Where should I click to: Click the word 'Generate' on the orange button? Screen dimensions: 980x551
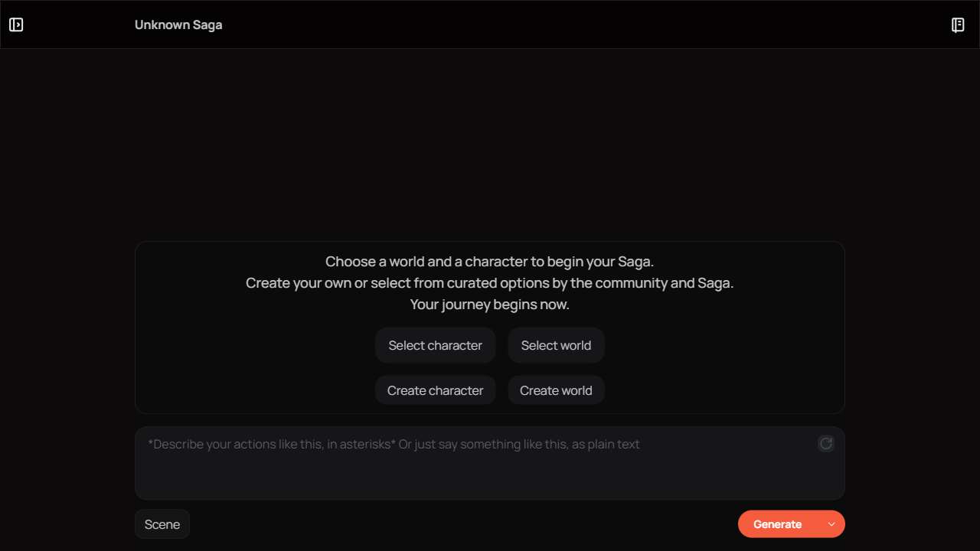tap(777, 524)
